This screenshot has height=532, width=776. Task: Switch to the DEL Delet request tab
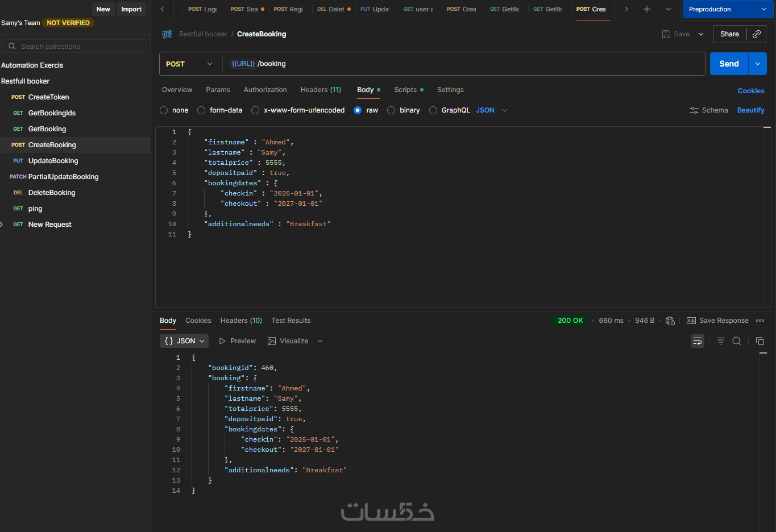tap(334, 9)
